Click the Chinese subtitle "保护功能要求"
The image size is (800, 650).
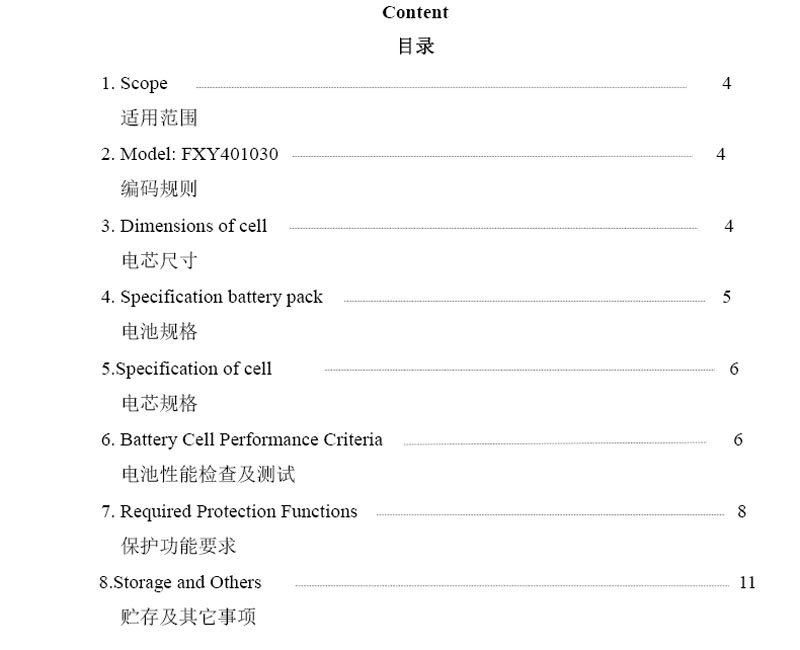[x=179, y=546]
